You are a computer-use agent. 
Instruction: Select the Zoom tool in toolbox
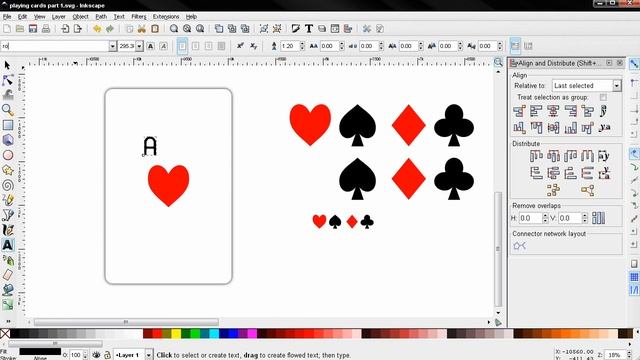pyautogui.click(x=7, y=110)
